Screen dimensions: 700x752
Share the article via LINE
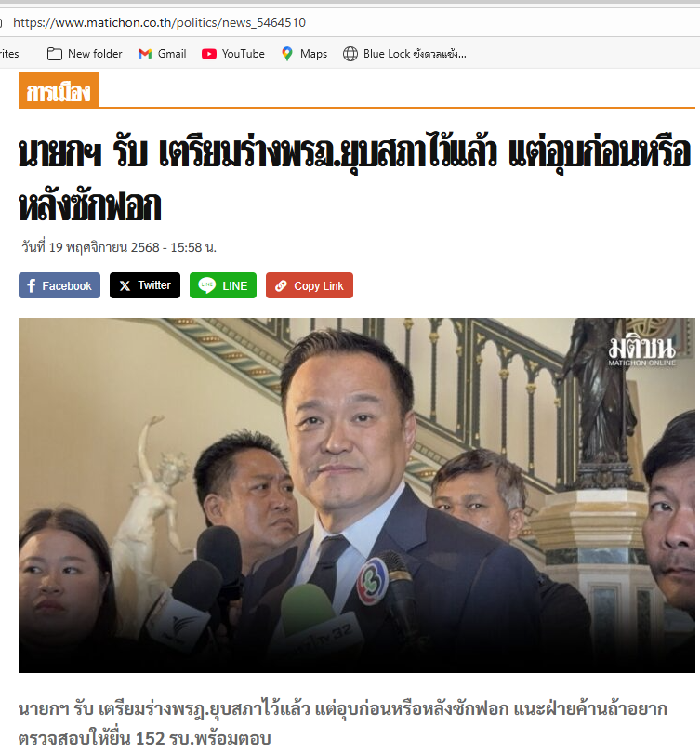click(x=223, y=285)
